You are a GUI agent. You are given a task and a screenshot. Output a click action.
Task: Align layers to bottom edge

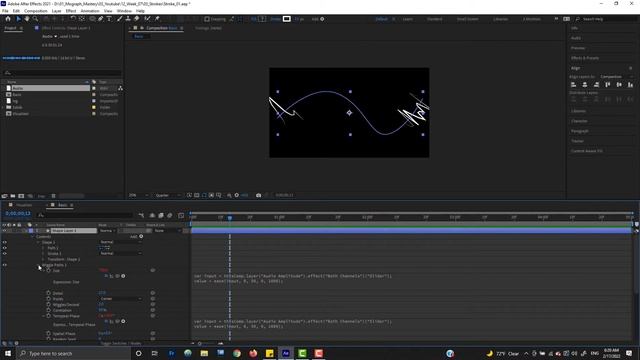[631, 84]
